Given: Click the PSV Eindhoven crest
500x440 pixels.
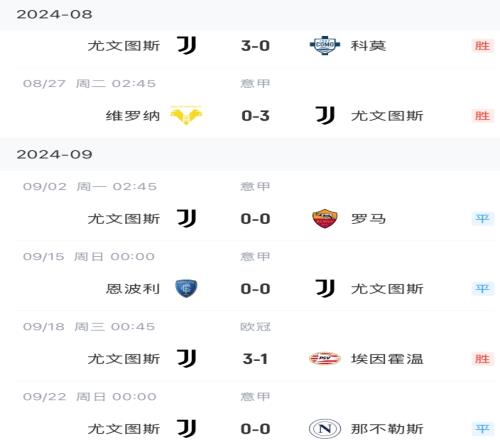Looking at the screenshot, I should coord(325,359).
